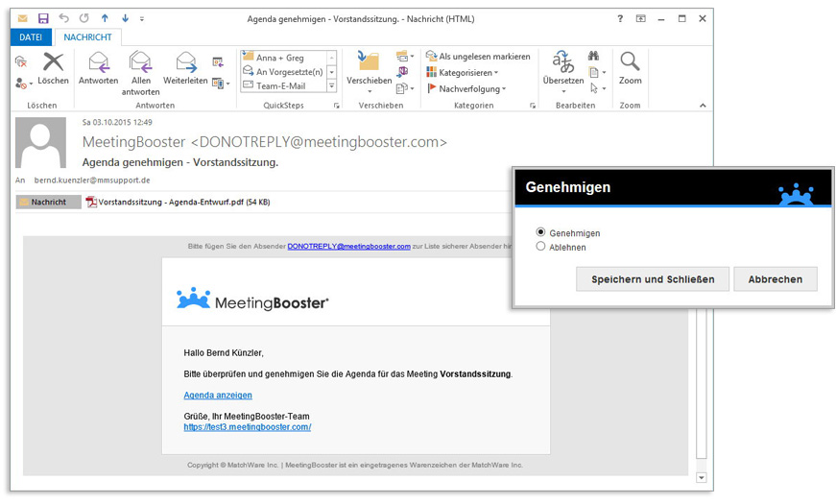
Task: Select the Nachricht attachment bar tab
Action: (48, 203)
